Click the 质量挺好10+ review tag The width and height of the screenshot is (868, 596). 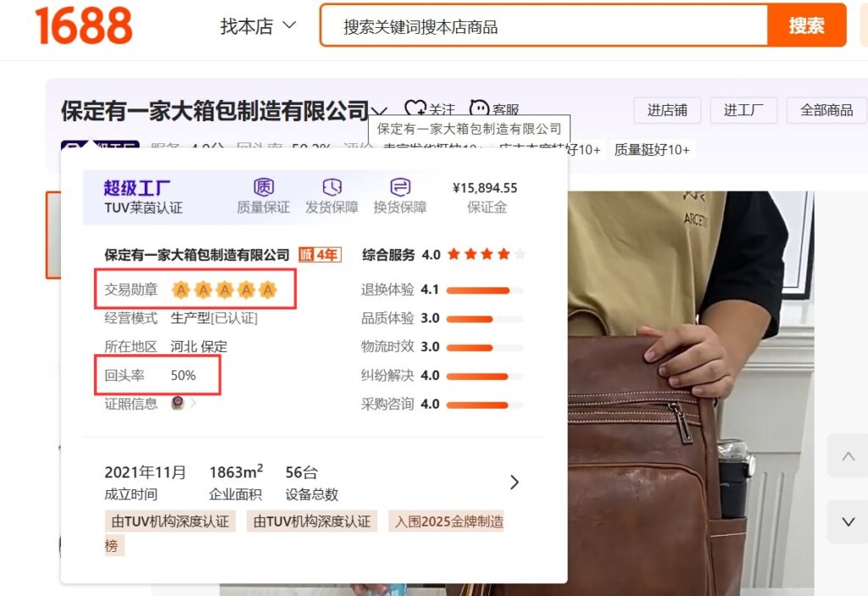coord(652,149)
